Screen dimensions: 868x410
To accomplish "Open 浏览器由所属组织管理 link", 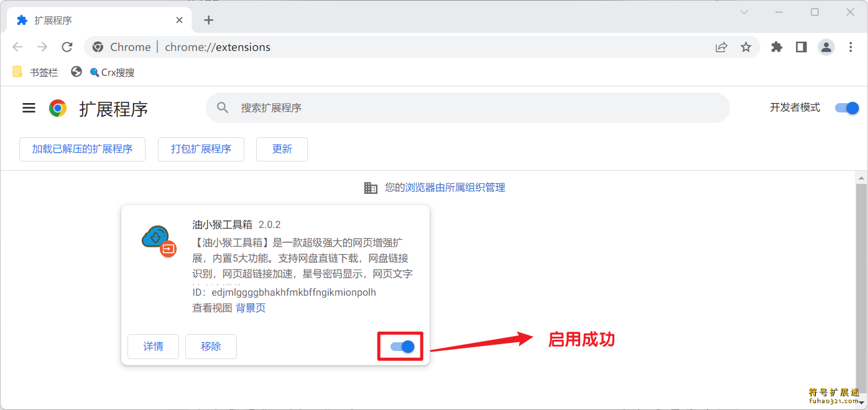I will point(455,188).
